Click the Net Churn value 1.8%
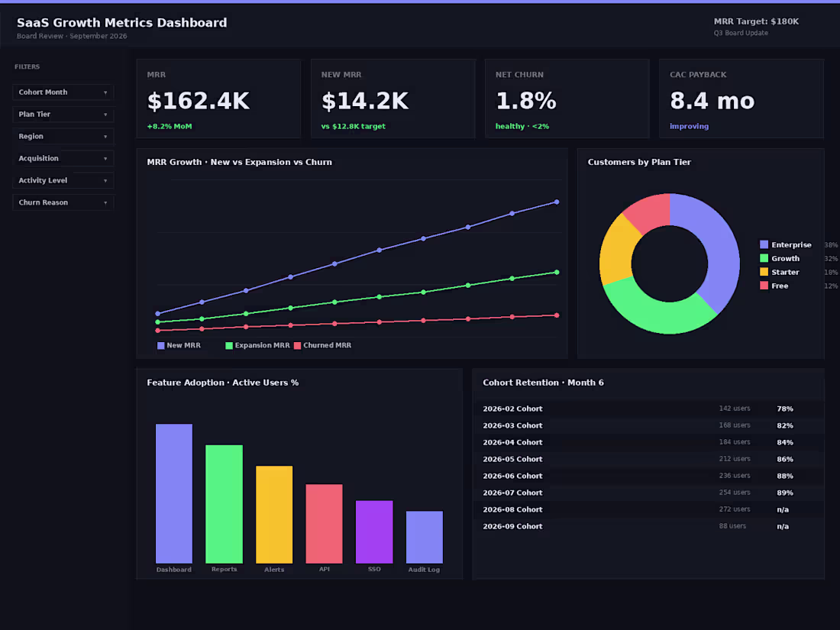 coord(526,102)
